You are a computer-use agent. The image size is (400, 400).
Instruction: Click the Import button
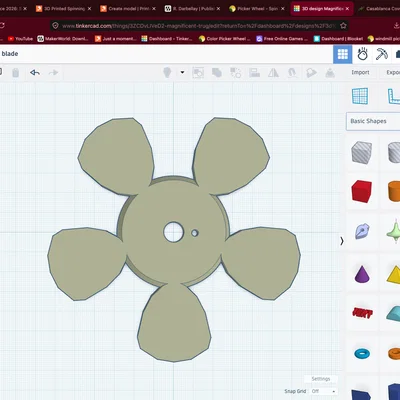360,72
